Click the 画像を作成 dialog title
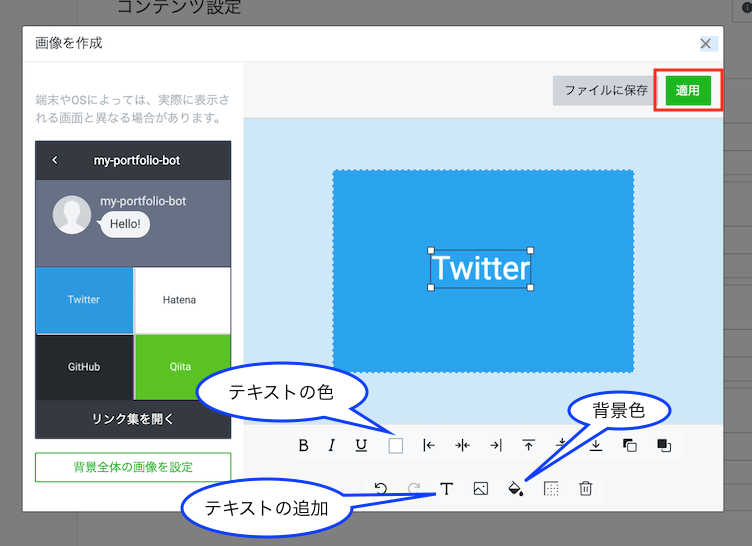Image resolution: width=752 pixels, height=546 pixels. point(69,43)
